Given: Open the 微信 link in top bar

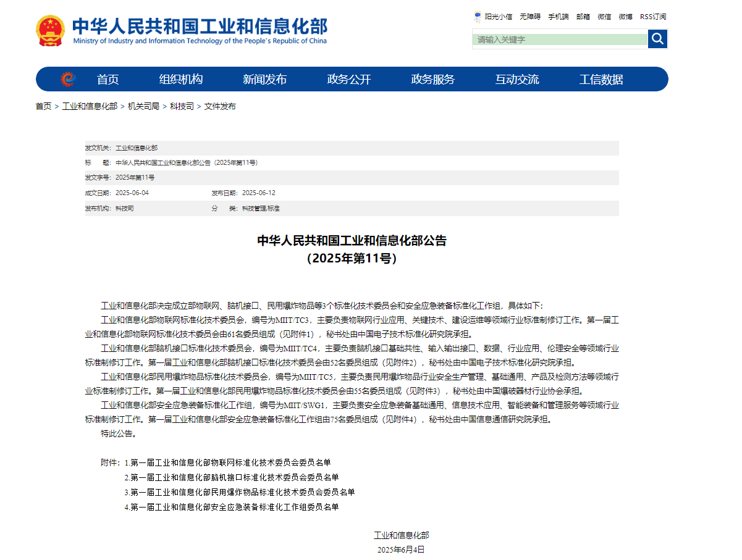Looking at the screenshot, I should click(604, 17).
